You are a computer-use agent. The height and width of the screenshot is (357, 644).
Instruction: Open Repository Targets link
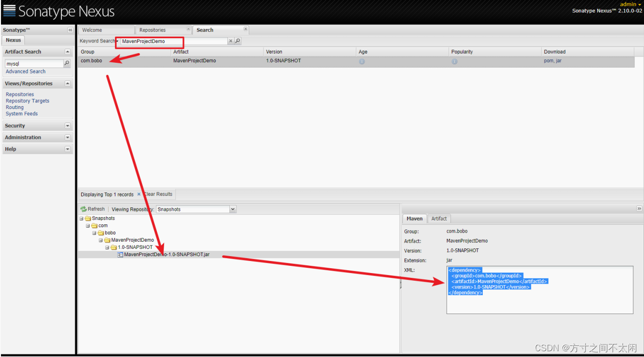coord(28,101)
